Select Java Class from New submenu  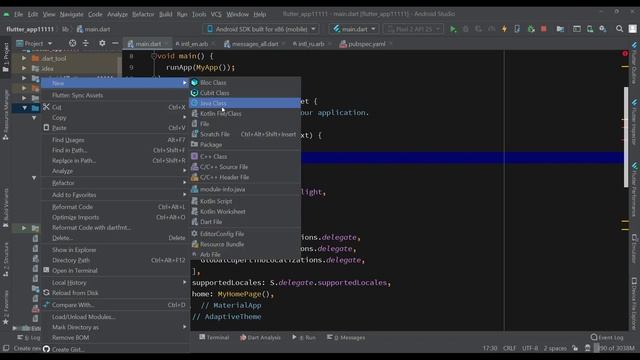(x=244, y=103)
